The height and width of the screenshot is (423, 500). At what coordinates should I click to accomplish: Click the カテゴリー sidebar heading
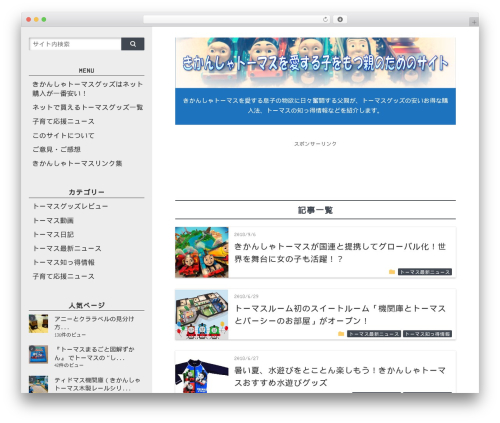pos(86,192)
